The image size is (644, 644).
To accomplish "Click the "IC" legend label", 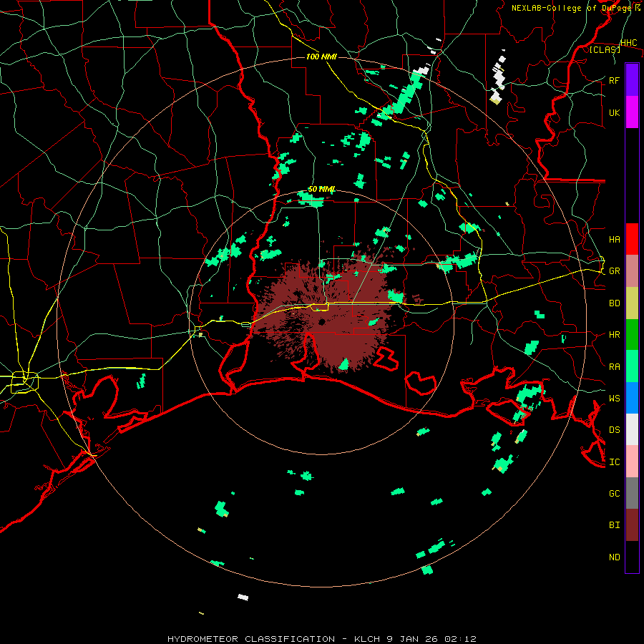I will coord(614,462).
